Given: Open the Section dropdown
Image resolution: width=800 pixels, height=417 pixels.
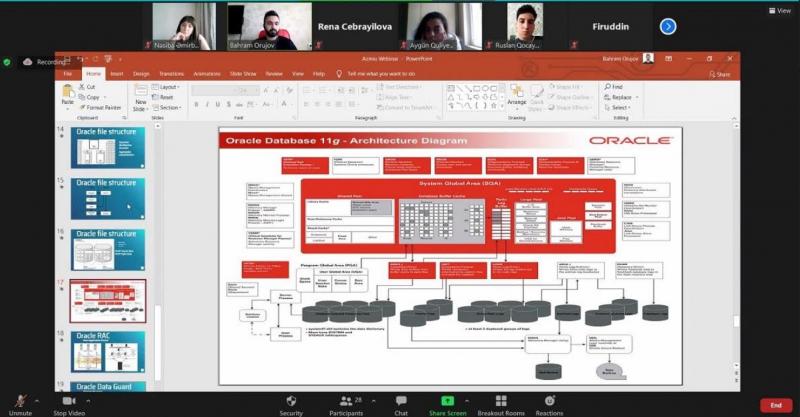Looking at the screenshot, I should tap(167, 108).
